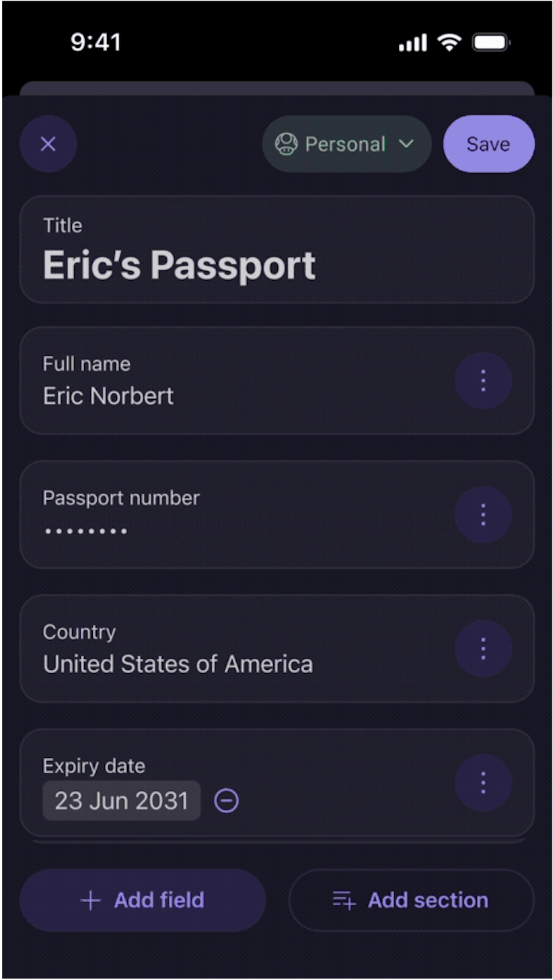Clear the expiry date with minus icon
Viewport: 553px width, 980px height.
[227, 801]
